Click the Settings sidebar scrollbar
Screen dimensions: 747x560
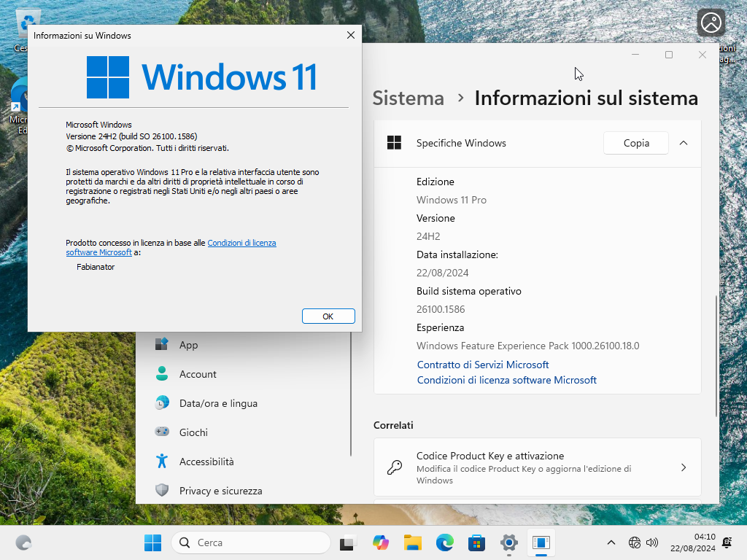tap(351, 394)
